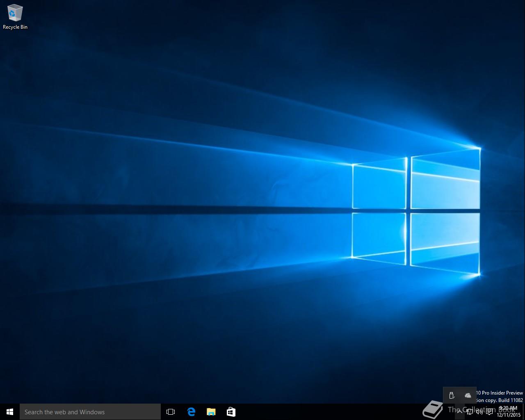Open the OneDrive cloud tray icon

coord(468,395)
